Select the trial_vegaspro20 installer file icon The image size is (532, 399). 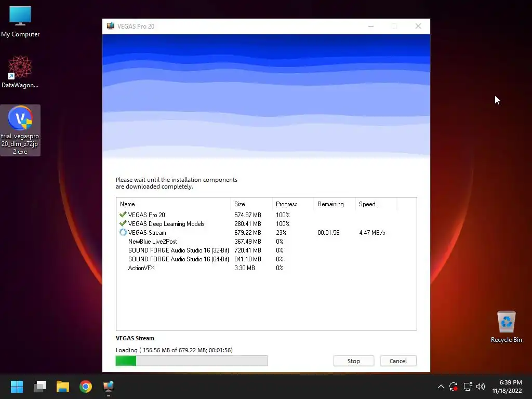point(20,130)
